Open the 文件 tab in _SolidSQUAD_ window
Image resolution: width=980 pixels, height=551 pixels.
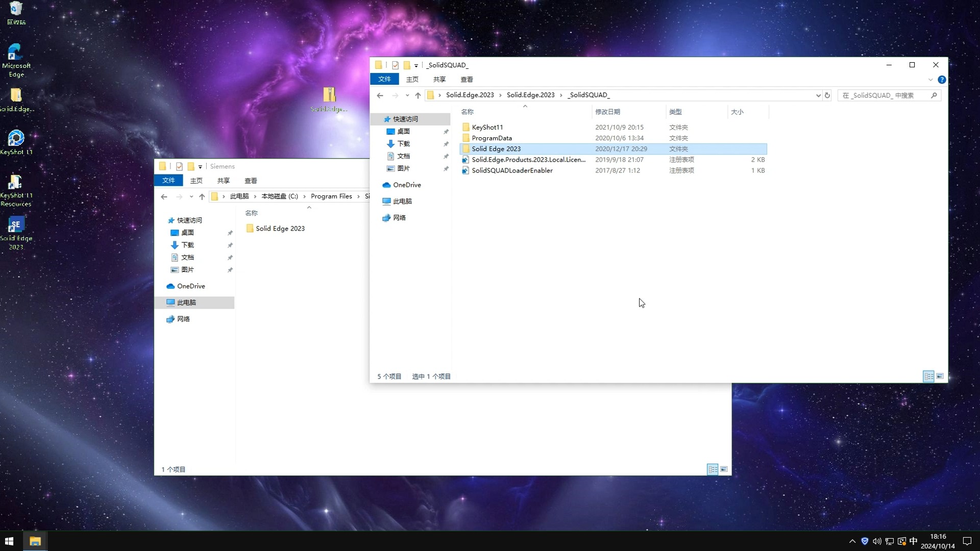[x=384, y=79]
